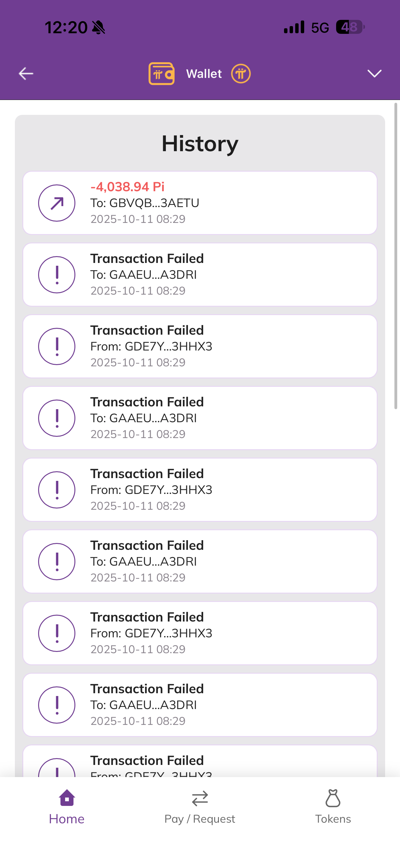This screenshot has height=868, width=400.
Task: Tap the orange wallet icon in the header
Action: coord(162,74)
